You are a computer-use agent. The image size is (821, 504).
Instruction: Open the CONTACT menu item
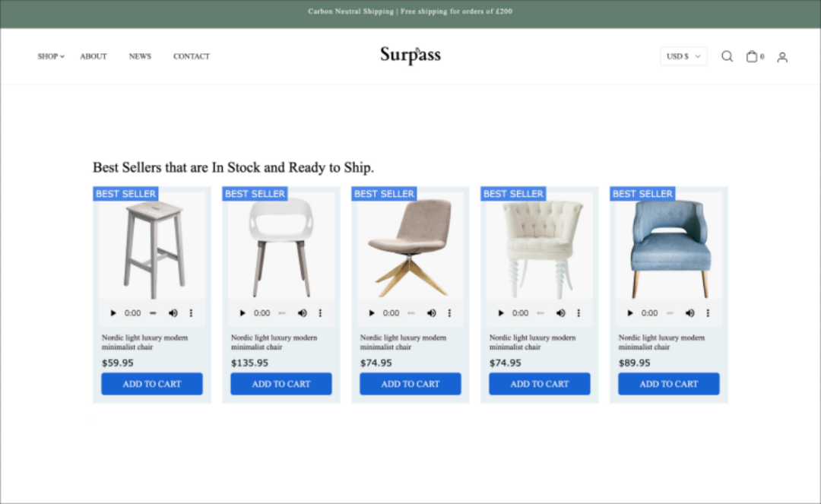(192, 56)
